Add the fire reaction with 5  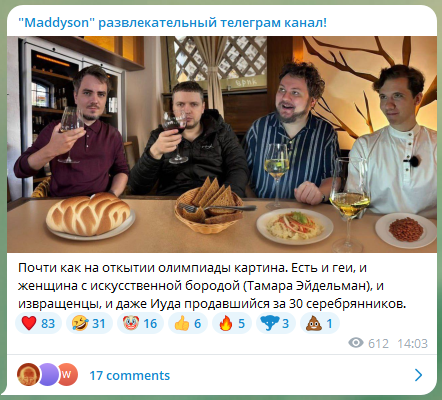tap(232, 323)
